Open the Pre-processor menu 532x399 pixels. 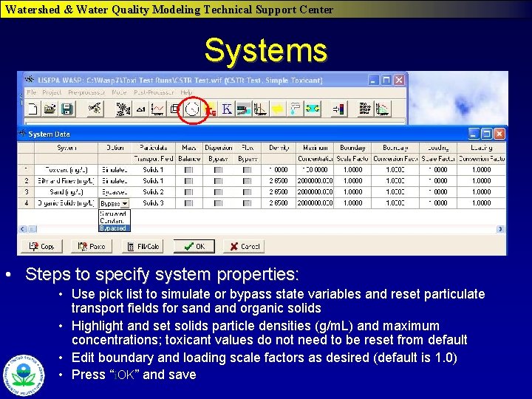[86, 92]
